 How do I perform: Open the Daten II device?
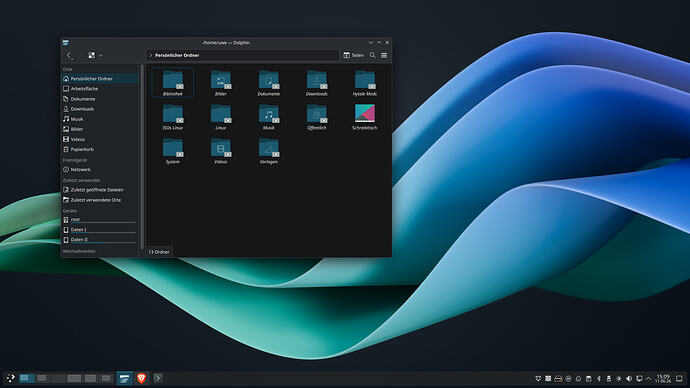100,240
